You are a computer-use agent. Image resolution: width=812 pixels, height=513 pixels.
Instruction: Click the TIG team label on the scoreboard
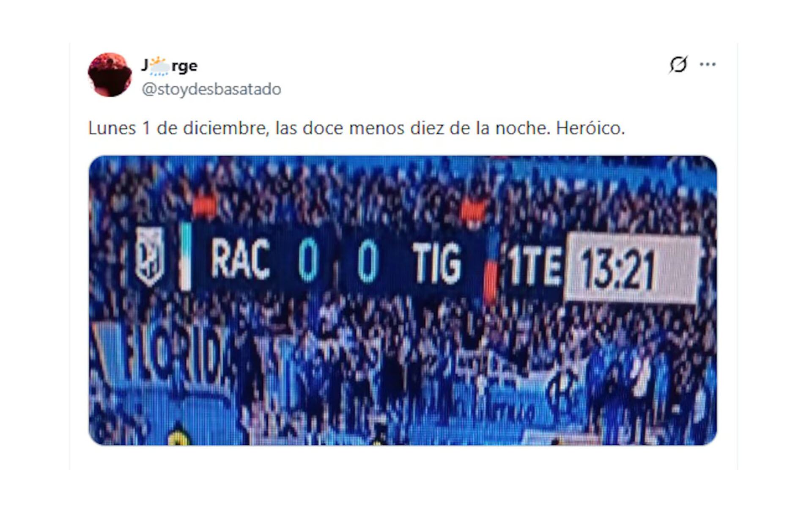pyautogui.click(x=436, y=263)
